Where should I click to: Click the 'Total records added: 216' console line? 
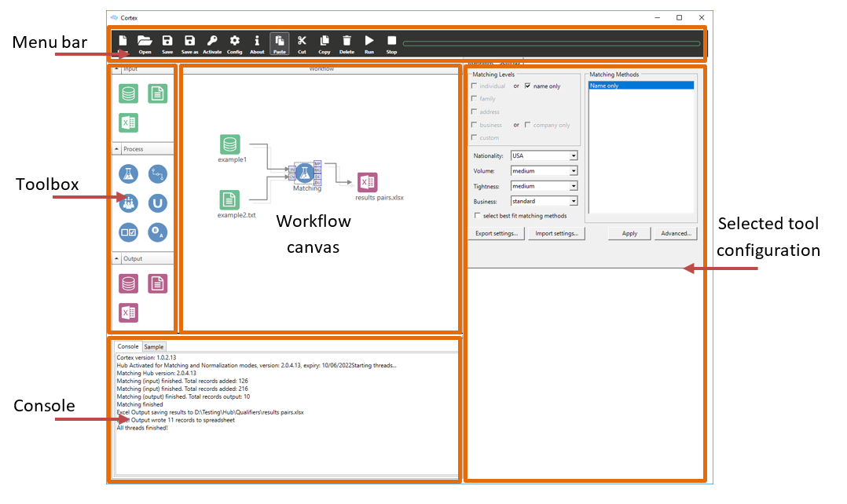click(182, 389)
